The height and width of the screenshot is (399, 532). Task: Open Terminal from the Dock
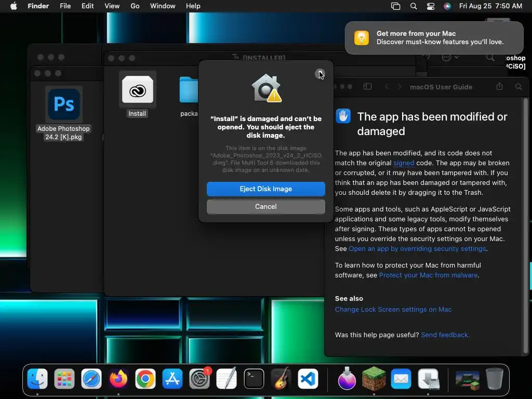point(254,379)
